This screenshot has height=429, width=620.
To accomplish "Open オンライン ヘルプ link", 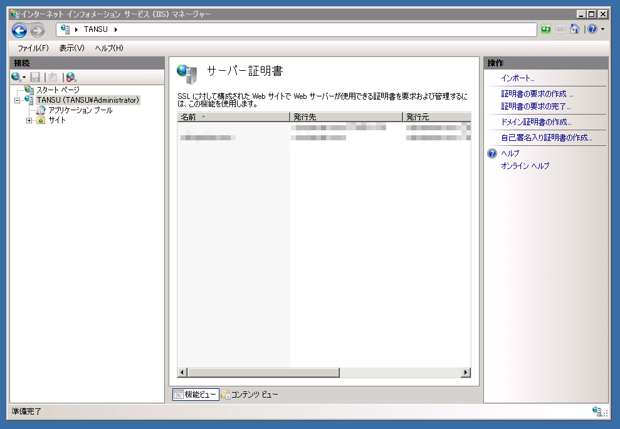I will coord(525,166).
